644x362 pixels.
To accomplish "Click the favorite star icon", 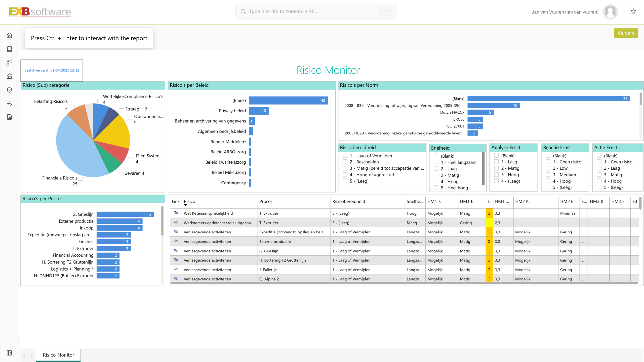I will point(633,11).
